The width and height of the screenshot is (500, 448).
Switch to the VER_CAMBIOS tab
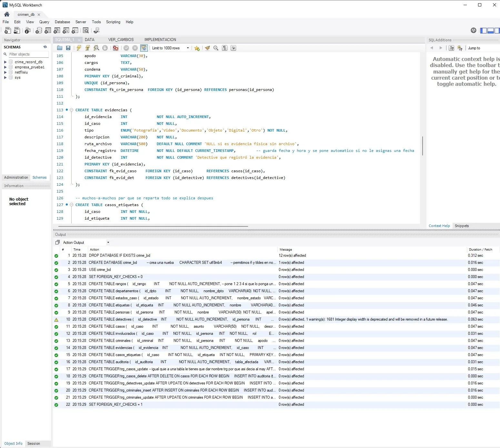tap(121, 40)
